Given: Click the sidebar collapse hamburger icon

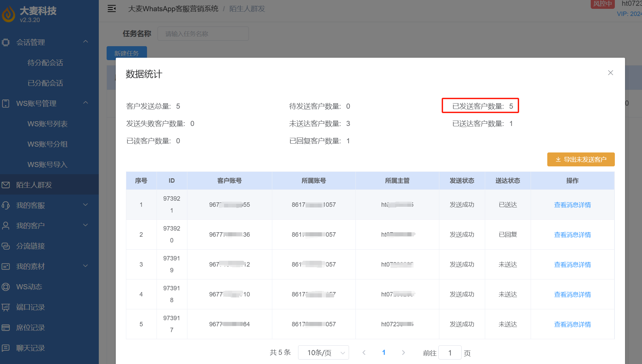Looking at the screenshot, I should point(112,8).
